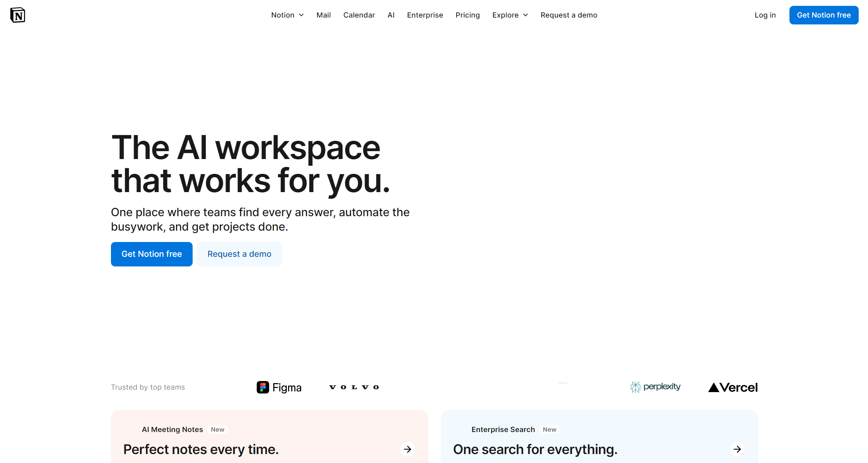Click the Notion logo icon
The width and height of the screenshot is (868, 463).
(x=18, y=15)
